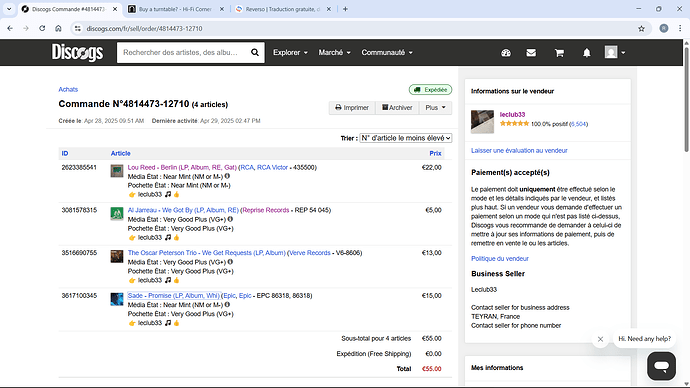Open the Verve Records label link

point(310,253)
